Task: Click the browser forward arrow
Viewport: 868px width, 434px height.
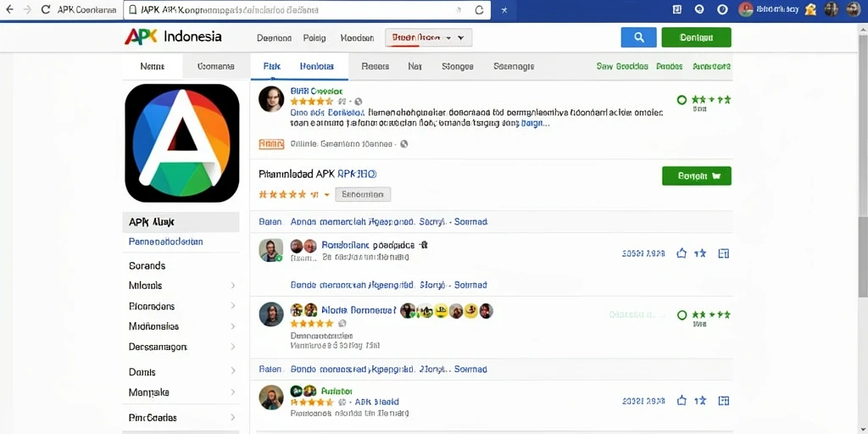Action: coord(27,9)
